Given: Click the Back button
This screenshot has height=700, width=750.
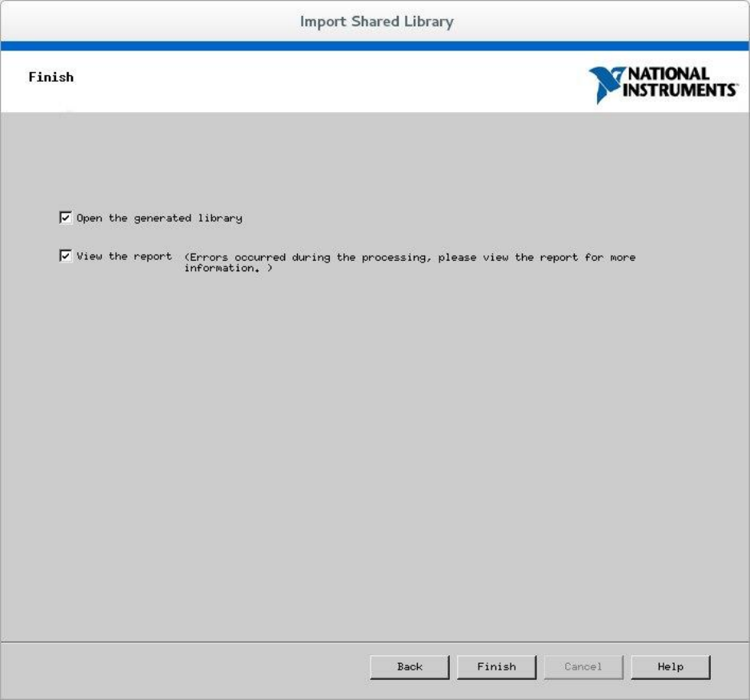Looking at the screenshot, I should click(410, 666).
